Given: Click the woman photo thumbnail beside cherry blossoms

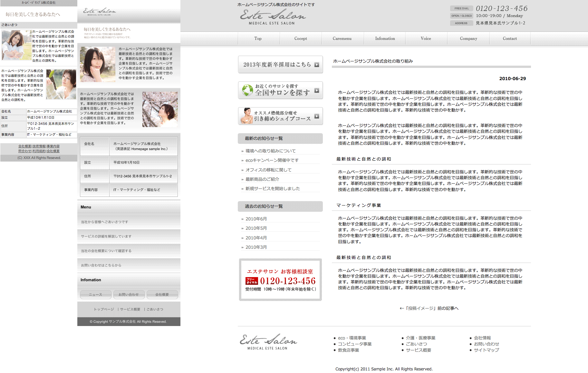Looking at the screenshot, I should tap(160, 109).
